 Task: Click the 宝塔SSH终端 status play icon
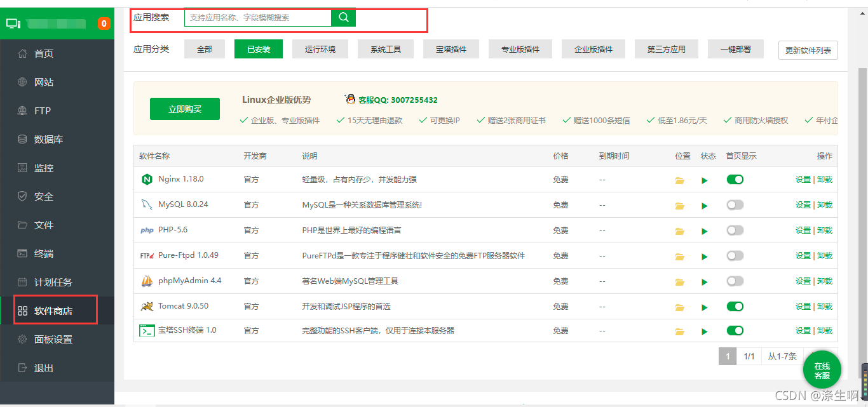(x=704, y=331)
